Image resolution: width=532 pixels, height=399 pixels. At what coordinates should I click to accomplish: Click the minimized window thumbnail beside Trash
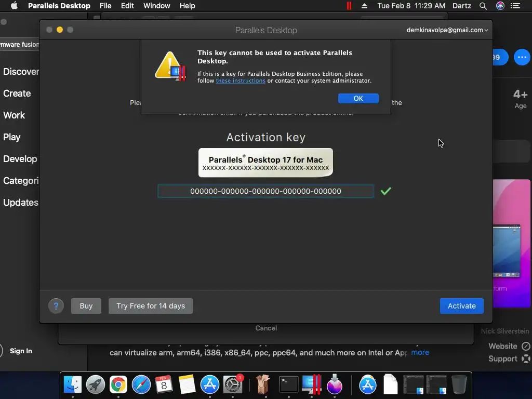click(x=436, y=385)
